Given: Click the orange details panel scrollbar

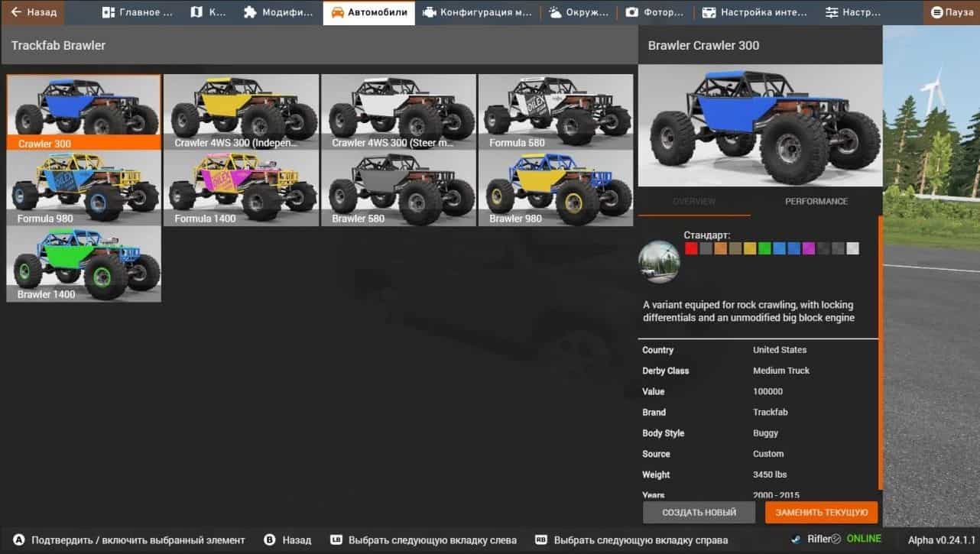Looking at the screenshot, I should tap(881, 352).
